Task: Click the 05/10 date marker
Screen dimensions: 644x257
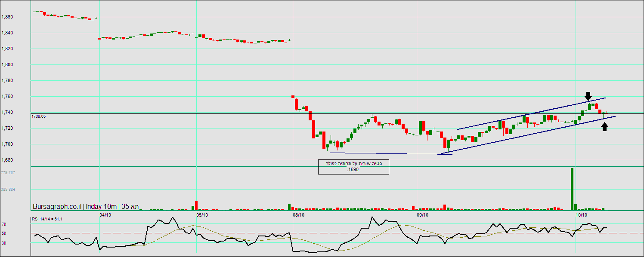Action: (x=202, y=214)
